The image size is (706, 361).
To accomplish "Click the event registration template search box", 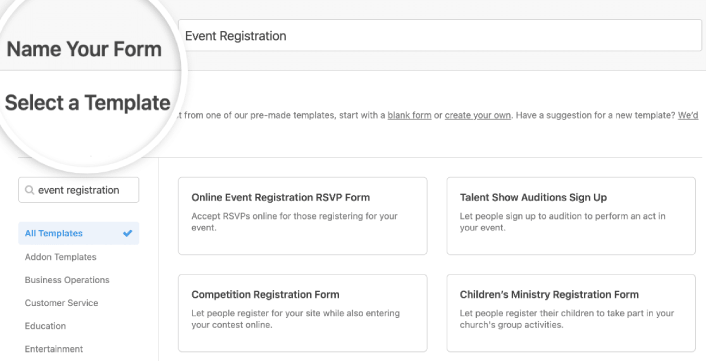I will tap(79, 190).
